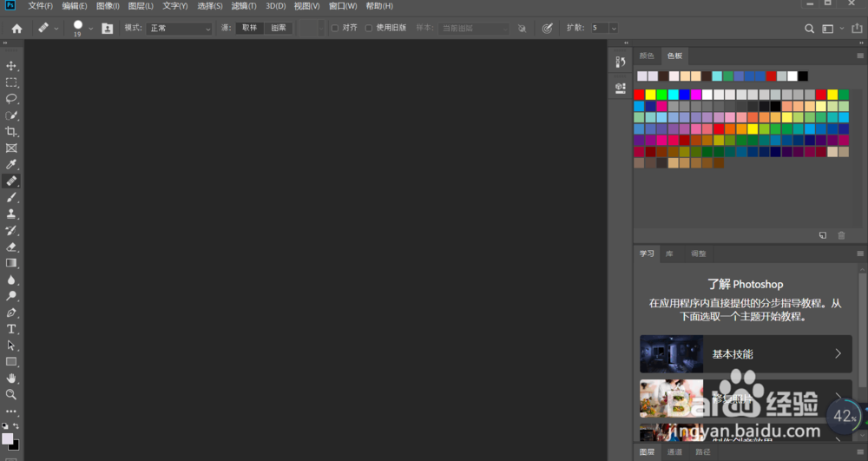This screenshot has width=868, height=461.
Task: Open the tool preset dropdown arrow
Action: pos(56,29)
